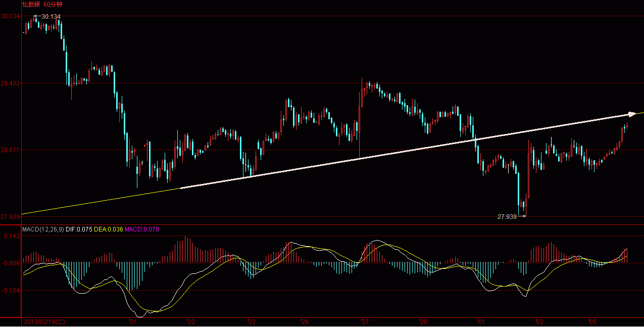This screenshot has height=327, width=644.
Task: Click the 01 date marker on time axis
Action: 481,322
